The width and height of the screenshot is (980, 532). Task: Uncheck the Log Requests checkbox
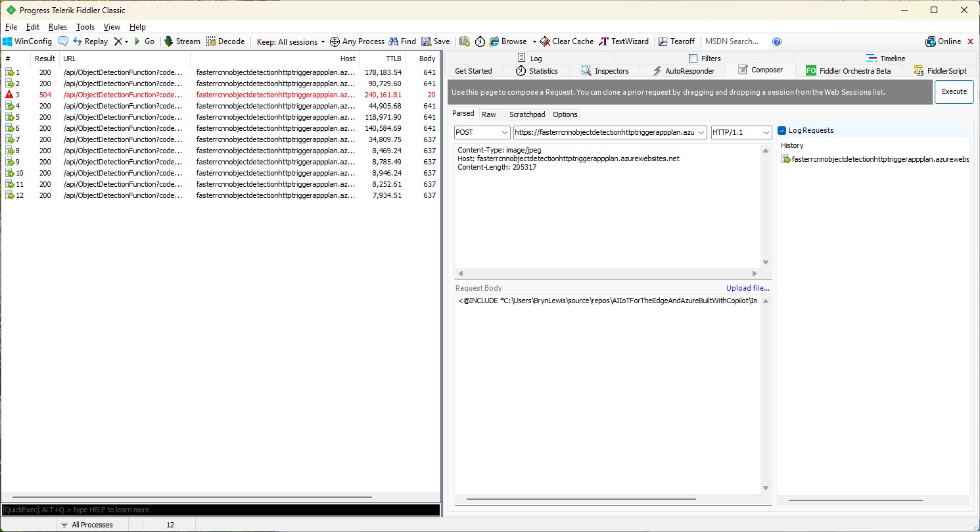pyautogui.click(x=782, y=131)
